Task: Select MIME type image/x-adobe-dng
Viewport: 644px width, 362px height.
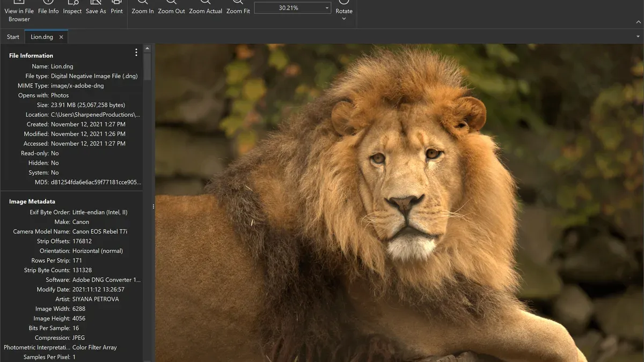Action: (x=77, y=86)
